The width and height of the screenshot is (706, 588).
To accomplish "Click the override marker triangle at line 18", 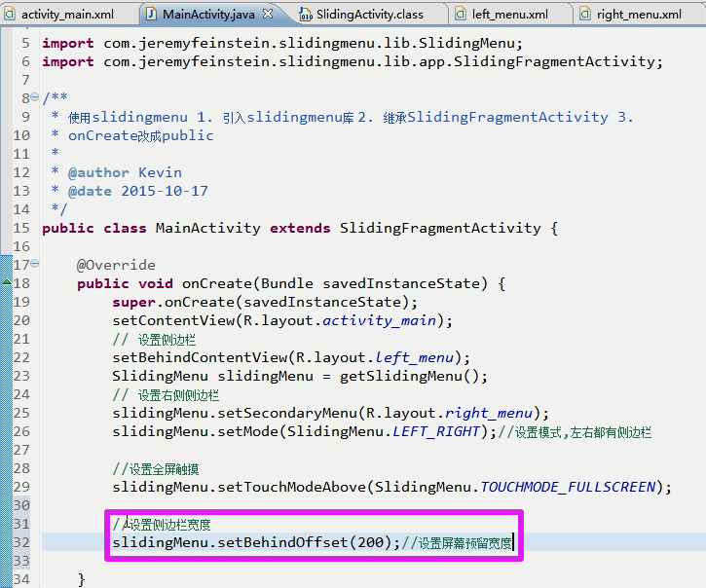I will [7, 282].
